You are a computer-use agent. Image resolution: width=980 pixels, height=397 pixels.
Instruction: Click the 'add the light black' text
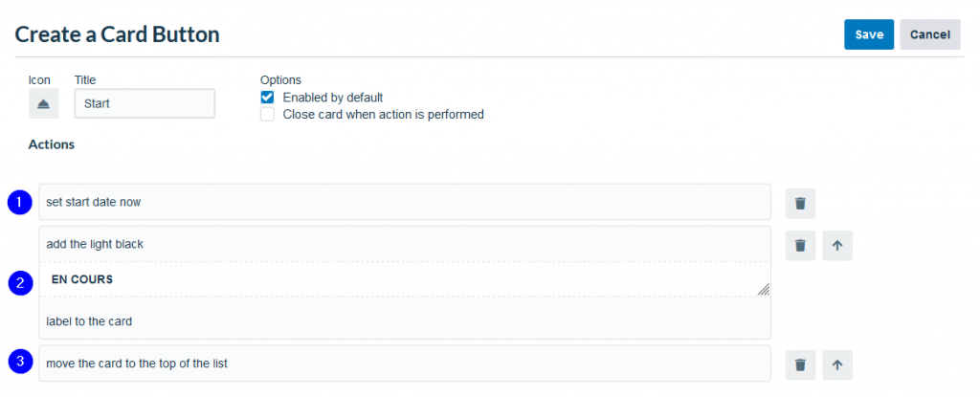tap(95, 245)
